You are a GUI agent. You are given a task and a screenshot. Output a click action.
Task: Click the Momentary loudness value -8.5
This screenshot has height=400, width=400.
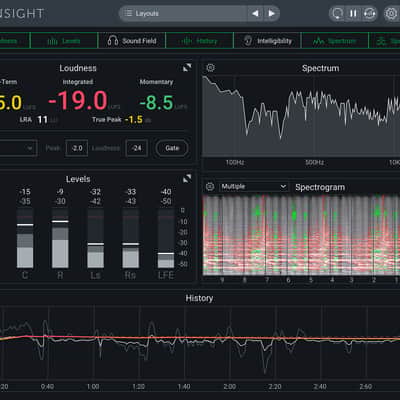tap(157, 103)
